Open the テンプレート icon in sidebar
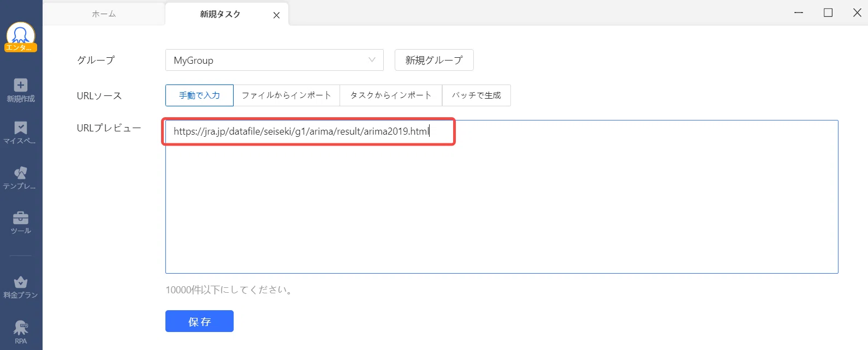This screenshot has width=868, height=350. tap(21, 173)
